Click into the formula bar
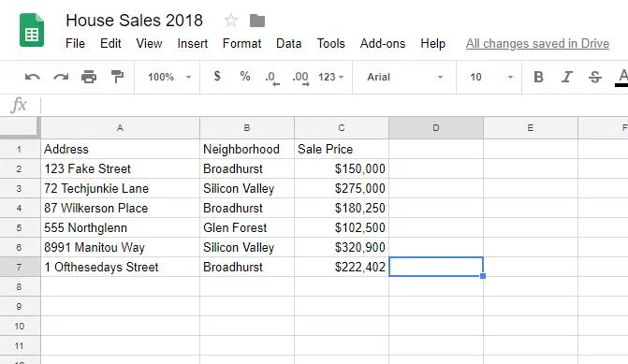This screenshot has height=364, width=628. [334, 106]
